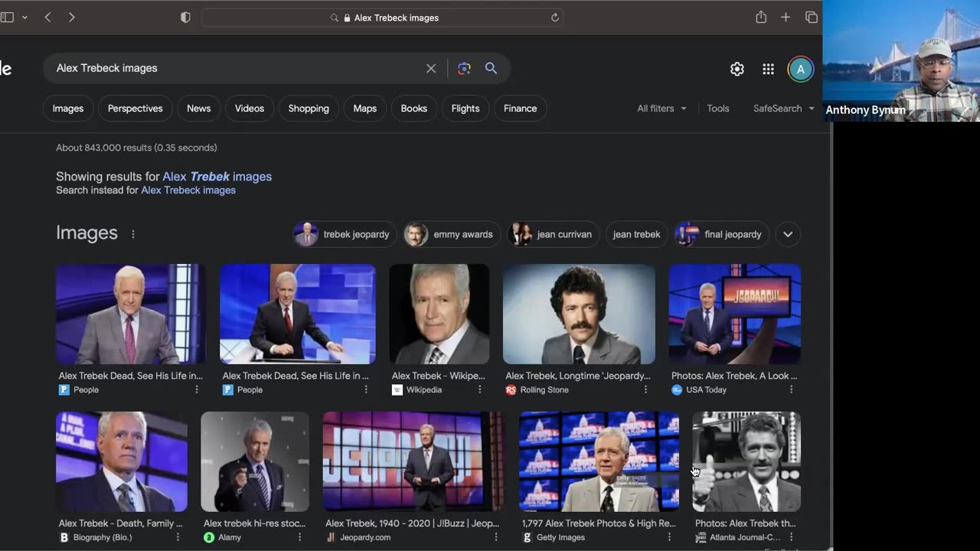Click in the Google search input field
This screenshot has height=551, width=980.
pos(230,68)
